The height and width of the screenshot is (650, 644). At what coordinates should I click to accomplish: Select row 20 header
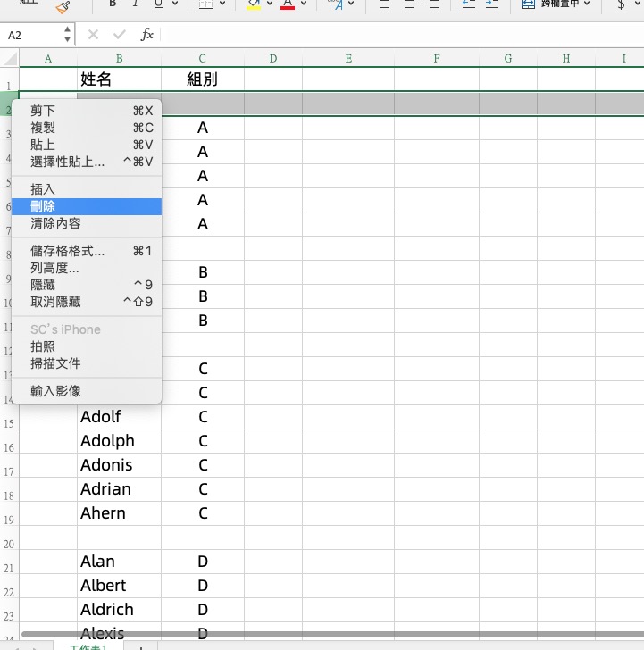click(x=9, y=537)
